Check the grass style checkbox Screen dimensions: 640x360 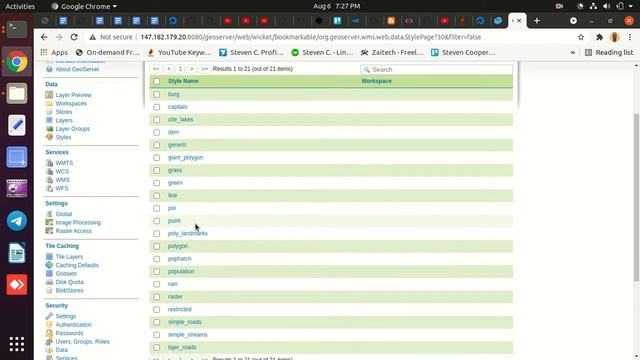pyautogui.click(x=157, y=170)
